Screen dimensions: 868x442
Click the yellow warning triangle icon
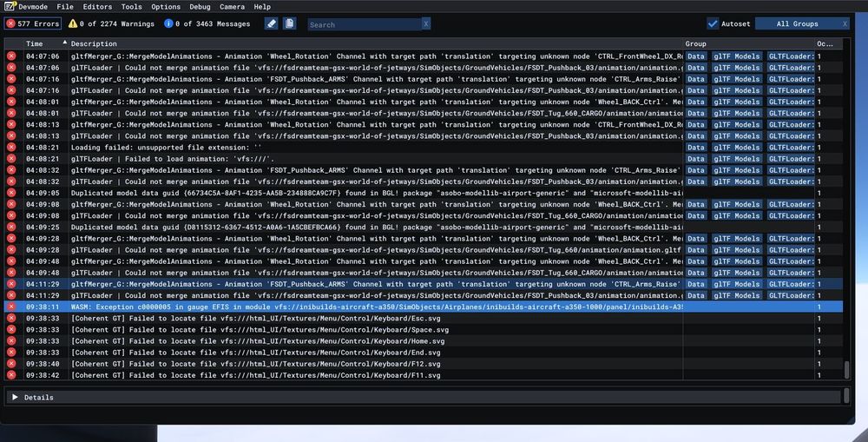[73, 23]
